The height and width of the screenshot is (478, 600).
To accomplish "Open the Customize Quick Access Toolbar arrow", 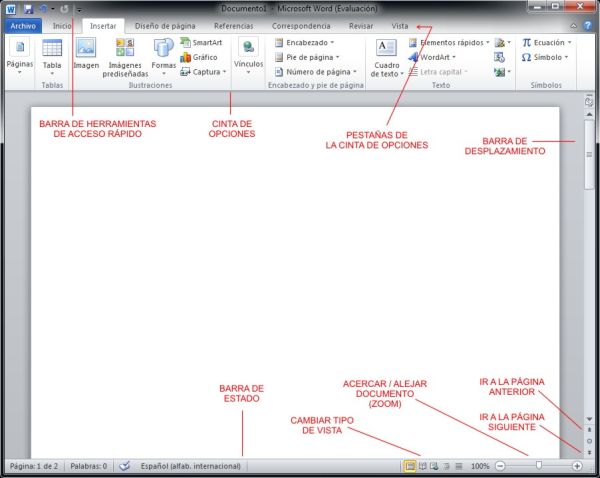I will pos(79,10).
